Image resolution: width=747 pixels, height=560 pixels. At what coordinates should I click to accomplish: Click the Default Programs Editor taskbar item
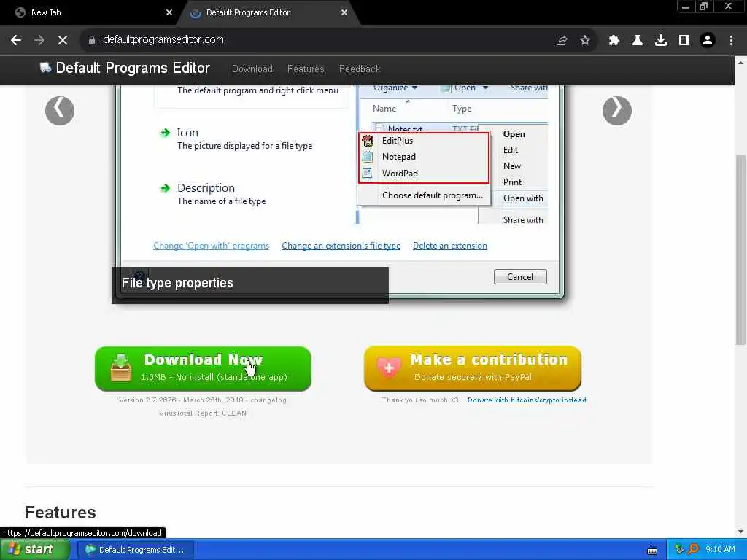[136, 550]
